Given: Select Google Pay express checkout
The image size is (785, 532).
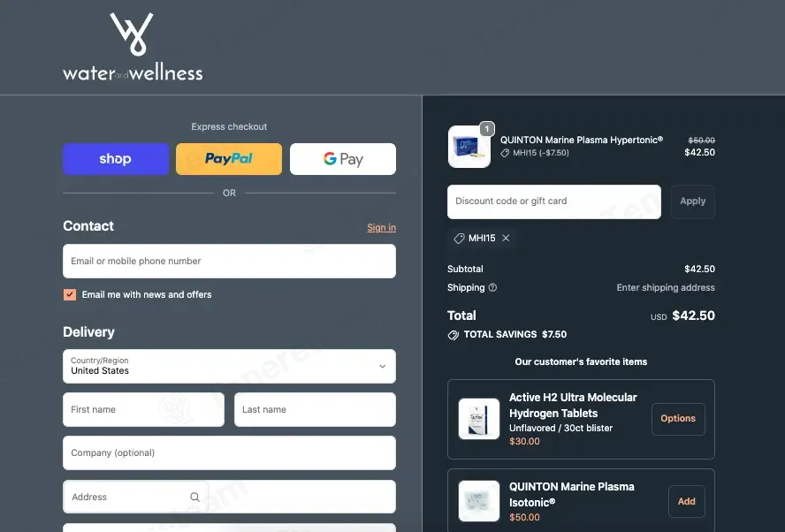Looking at the screenshot, I should click(343, 159).
